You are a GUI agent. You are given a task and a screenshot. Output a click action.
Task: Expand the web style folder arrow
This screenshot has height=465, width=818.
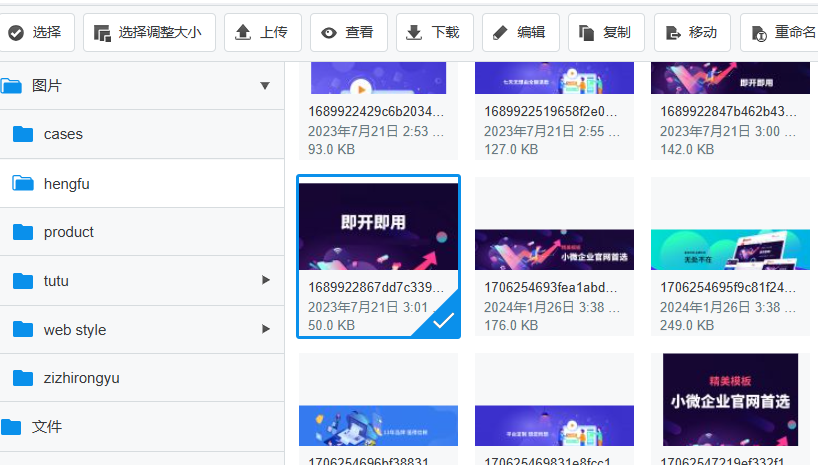(266, 329)
